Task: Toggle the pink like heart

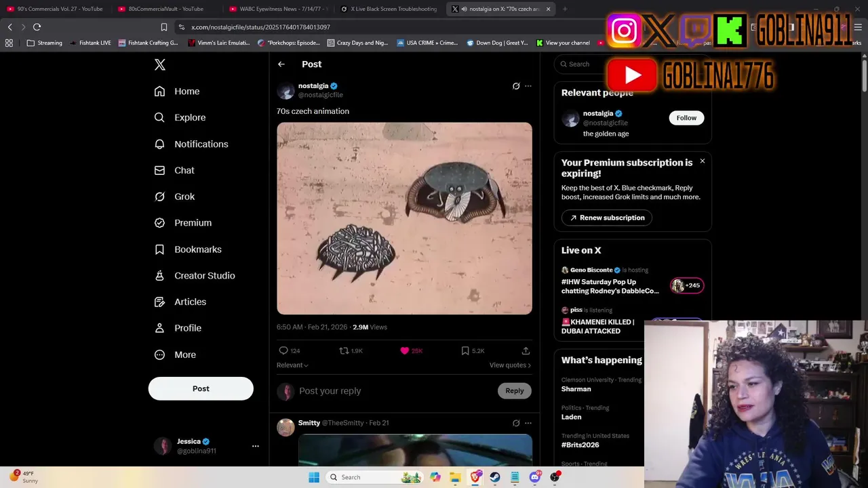Action: (x=405, y=350)
